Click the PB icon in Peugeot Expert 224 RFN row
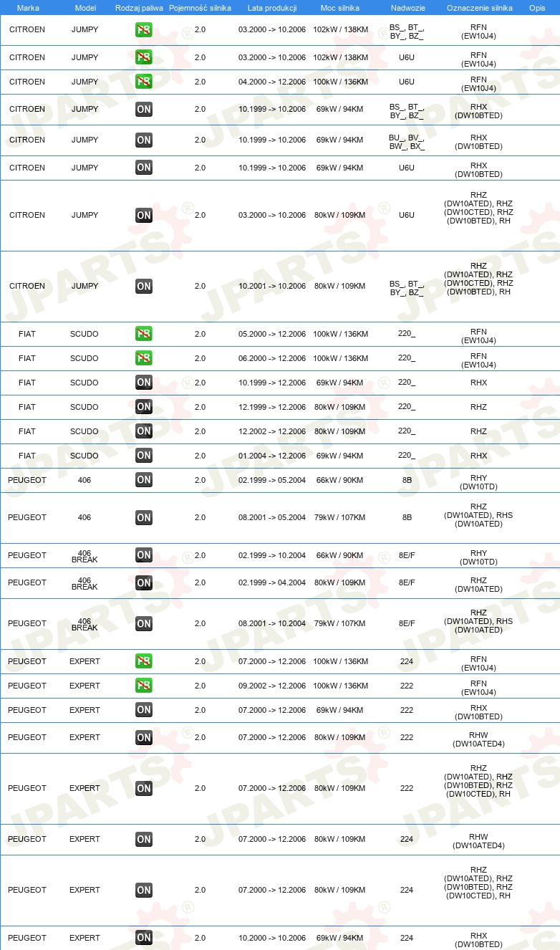560x950 pixels. 144,661
